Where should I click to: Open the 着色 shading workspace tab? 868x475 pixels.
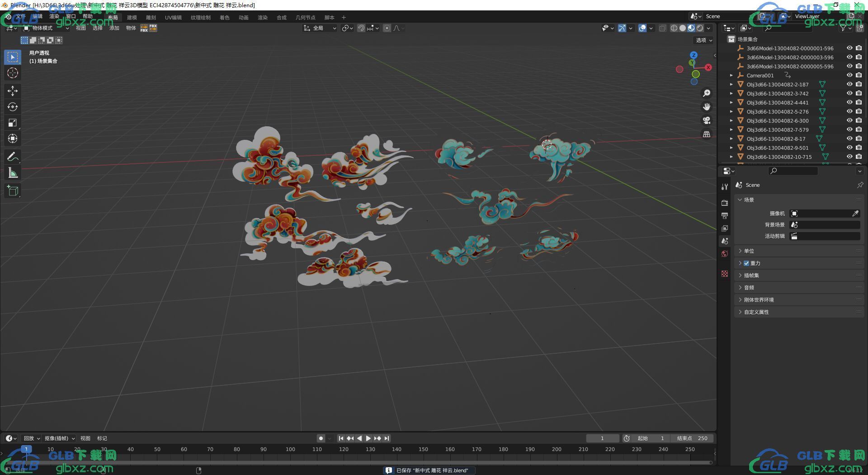pos(225,18)
